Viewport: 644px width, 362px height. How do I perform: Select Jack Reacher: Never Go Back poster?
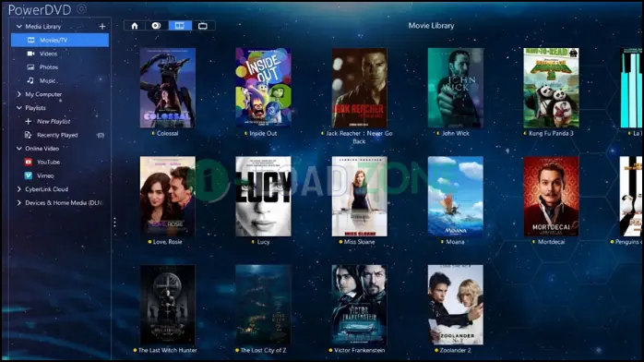coord(360,88)
